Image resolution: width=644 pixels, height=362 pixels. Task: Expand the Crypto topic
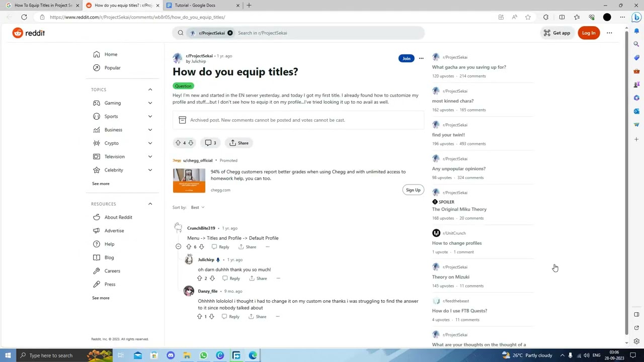(x=150, y=143)
